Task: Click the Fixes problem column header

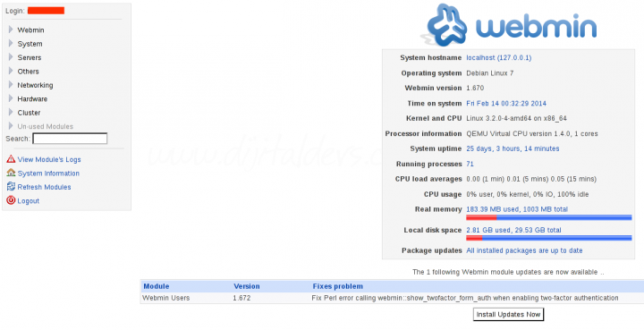Action: pyautogui.click(x=337, y=286)
